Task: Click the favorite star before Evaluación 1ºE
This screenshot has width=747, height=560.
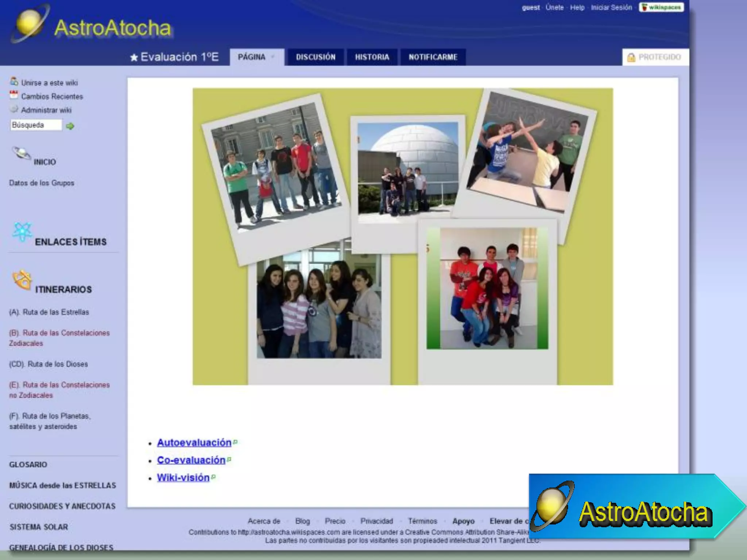Action: tap(134, 58)
